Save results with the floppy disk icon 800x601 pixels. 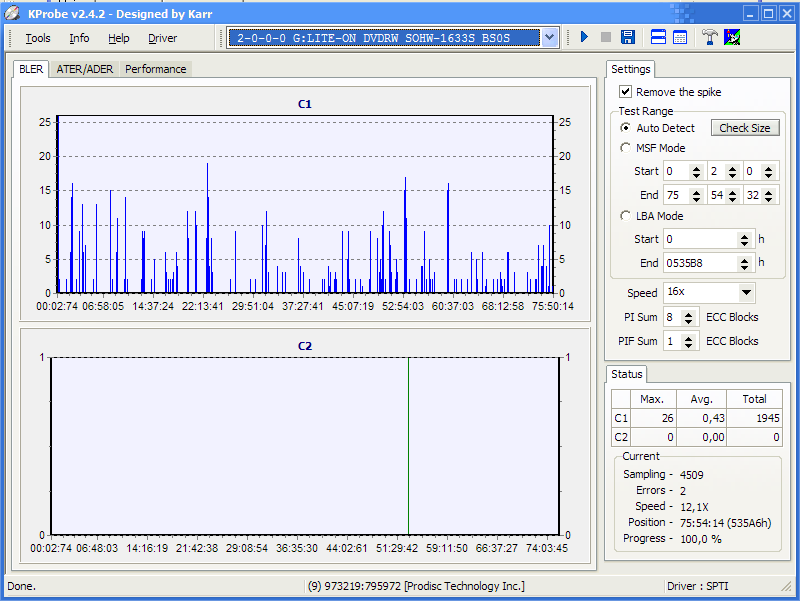[628, 38]
